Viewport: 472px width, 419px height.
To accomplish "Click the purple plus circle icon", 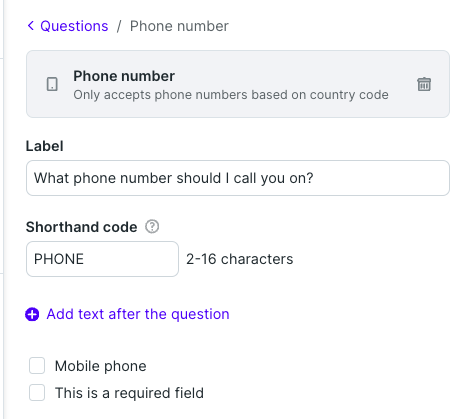I will tap(32, 314).
